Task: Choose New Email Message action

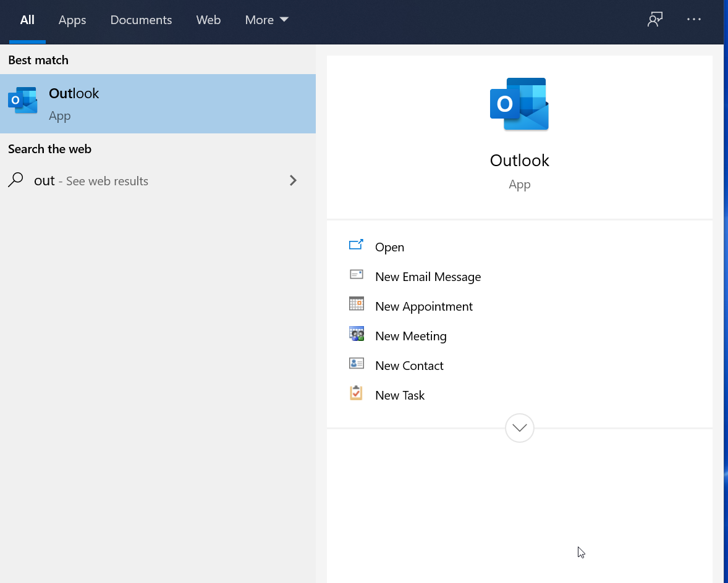Action: (428, 277)
